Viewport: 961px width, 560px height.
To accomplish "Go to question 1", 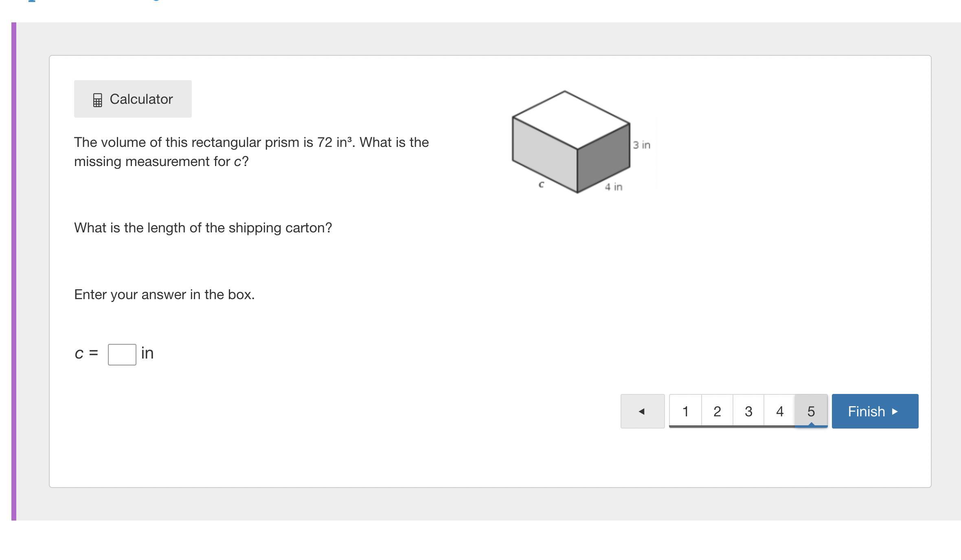I will pos(685,411).
